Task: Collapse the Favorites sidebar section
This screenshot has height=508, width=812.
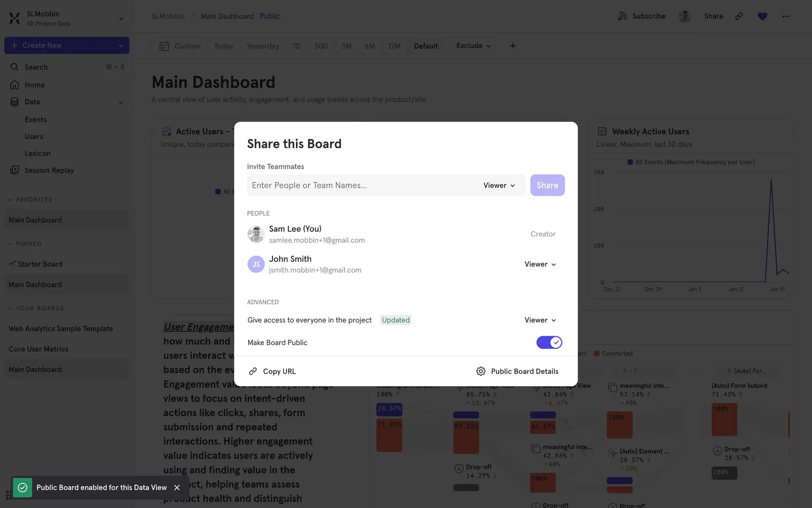Action: (10, 200)
